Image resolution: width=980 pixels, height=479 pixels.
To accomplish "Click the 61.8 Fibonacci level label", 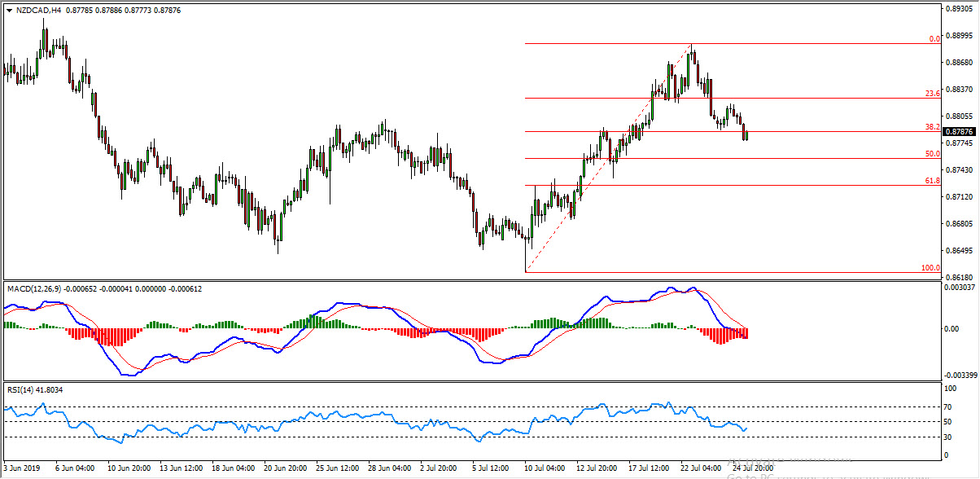I will pos(933,180).
